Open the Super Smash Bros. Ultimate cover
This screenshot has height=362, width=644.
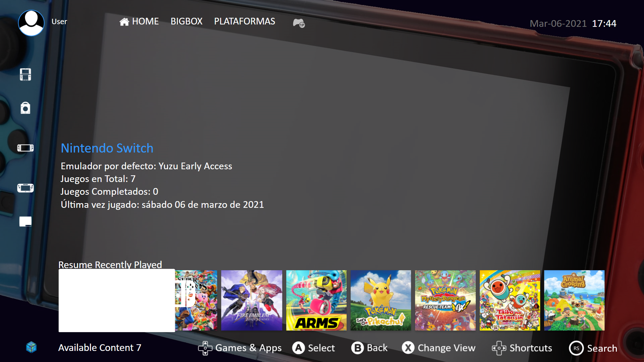(x=196, y=300)
